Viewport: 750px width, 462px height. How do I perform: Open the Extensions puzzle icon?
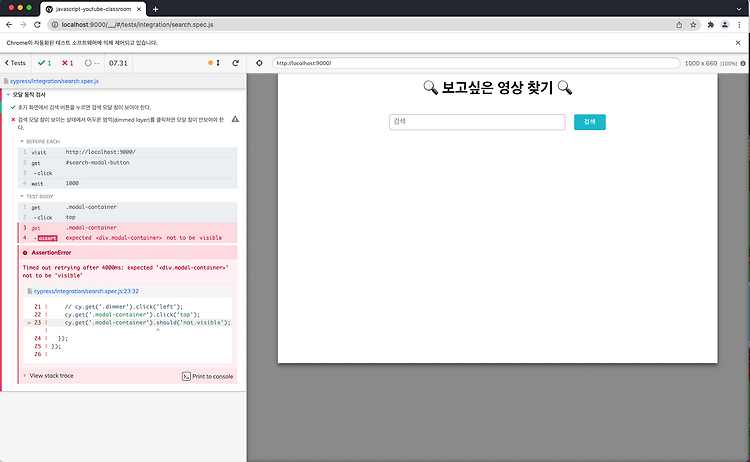pyautogui.click(x=711, y=24)
